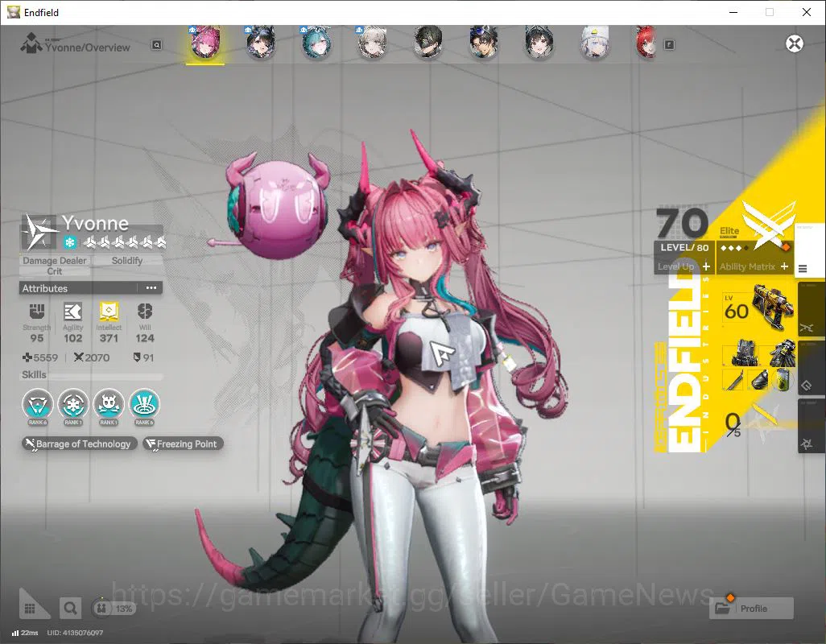Click the trust 13% indicator
This screenshot has height=644, width=826.
114,609
